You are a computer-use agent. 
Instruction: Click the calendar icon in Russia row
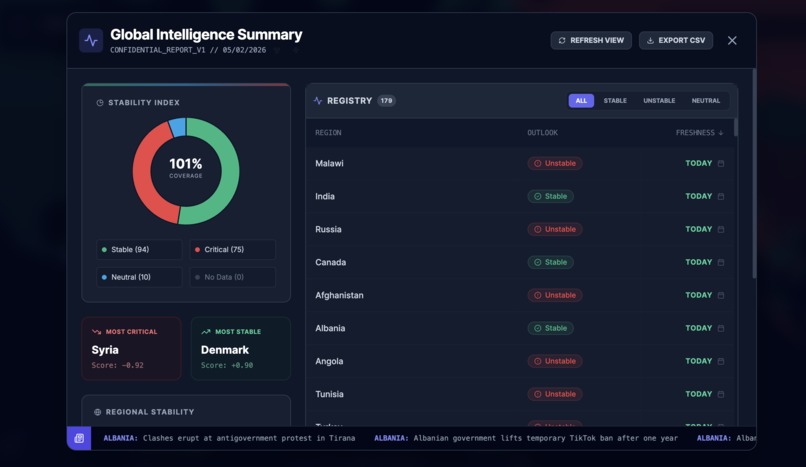[x=721, y=229]
